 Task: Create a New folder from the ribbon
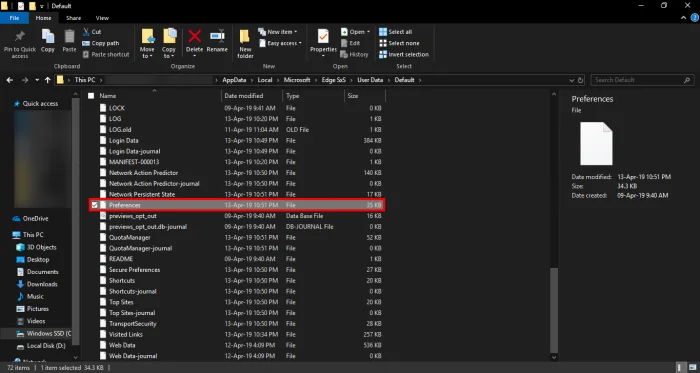tap(245, 44)
